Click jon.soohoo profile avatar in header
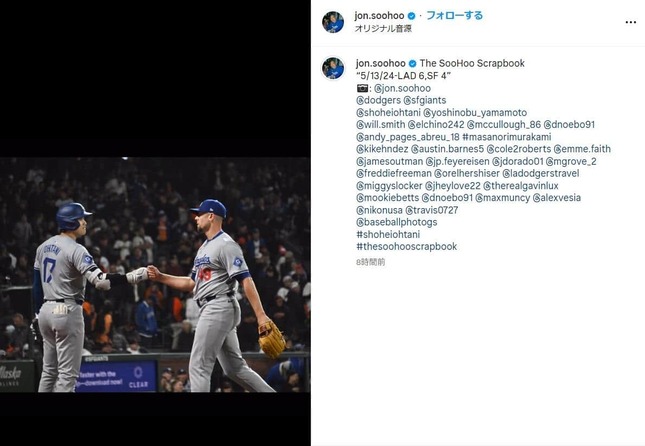 333,22
